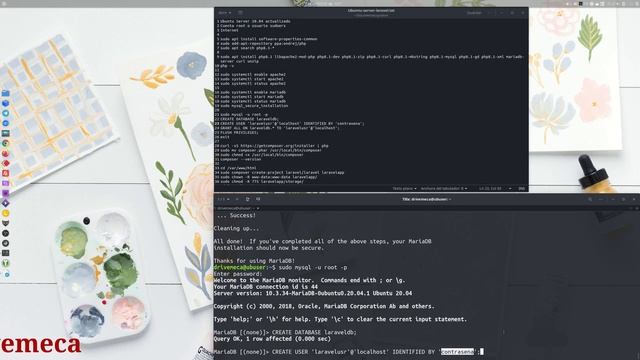Open the yellow circle app in dock
This screenshot has height=360, width=640.
pyautogui.click(x=5, y=213)
